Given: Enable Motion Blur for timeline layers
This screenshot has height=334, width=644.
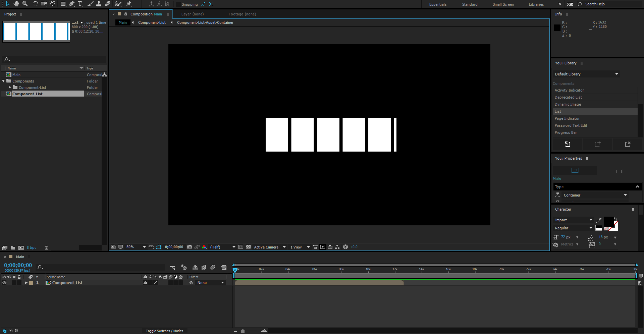Looking at the screenshot, I should [x=213, y=267].
